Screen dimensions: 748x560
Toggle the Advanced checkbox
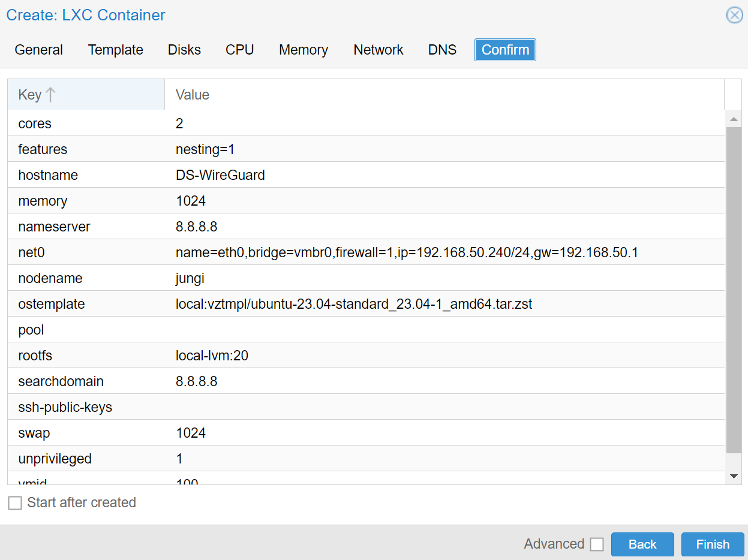(597, 544)
